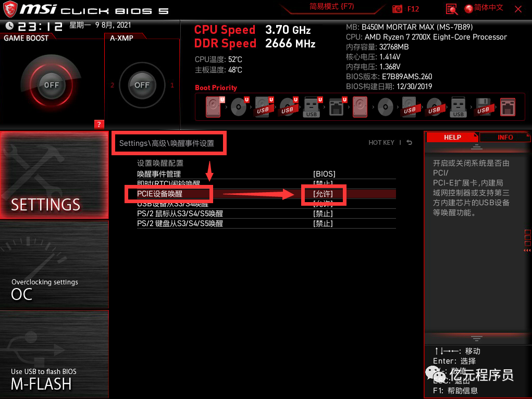Click the Settings\高级\唤醒事件设置 breadcrumb path
Image resolution: width=532 pixels, height=399 pixels.
pos(167,143)
